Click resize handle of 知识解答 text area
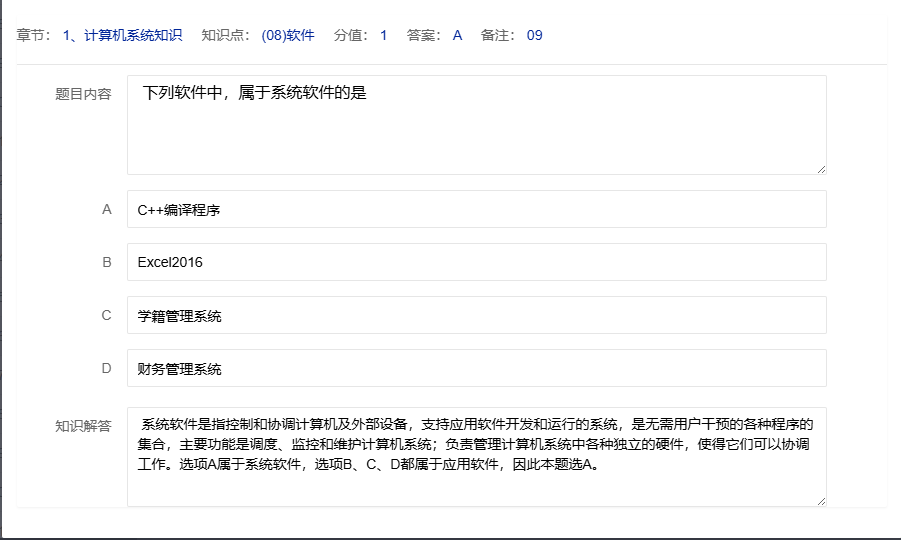The width and height of the screenshot is (901, 540). click(x=821, y=500)
